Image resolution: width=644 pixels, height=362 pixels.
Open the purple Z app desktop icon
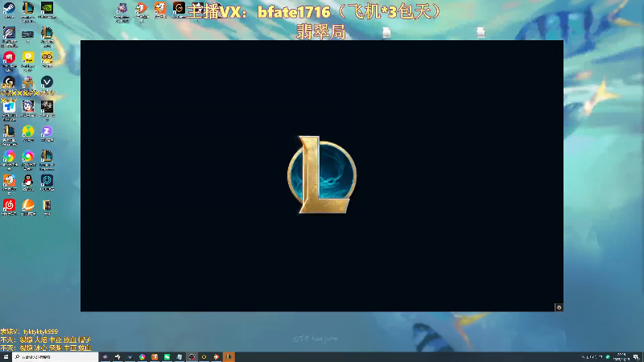pyautogui.click(x=47, y=131)
